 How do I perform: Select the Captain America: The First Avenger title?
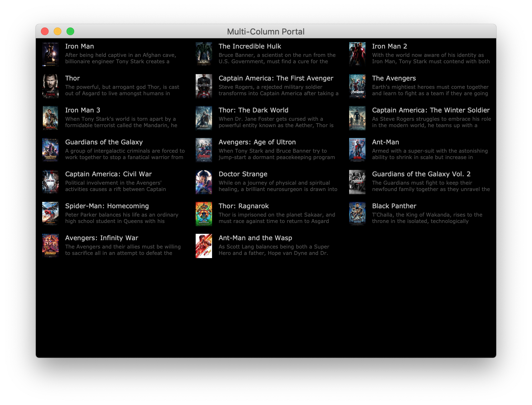pos(276,78)
